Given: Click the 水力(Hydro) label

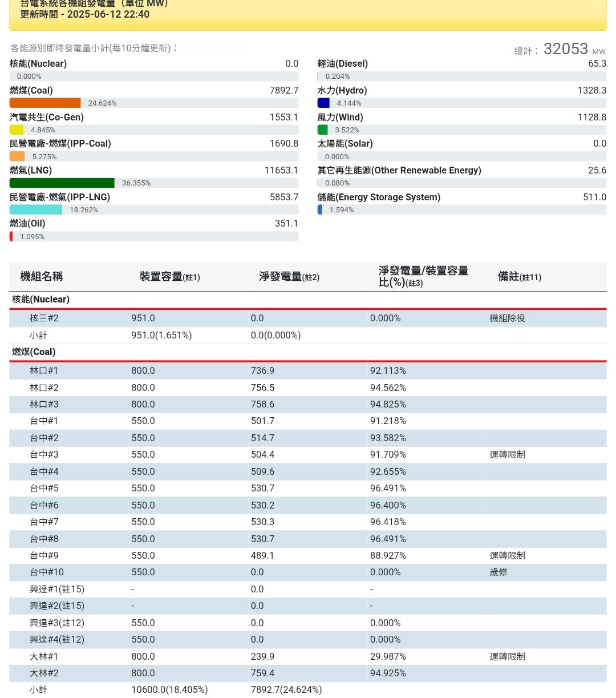Looking at the screenshot, I should pos(342,91).
